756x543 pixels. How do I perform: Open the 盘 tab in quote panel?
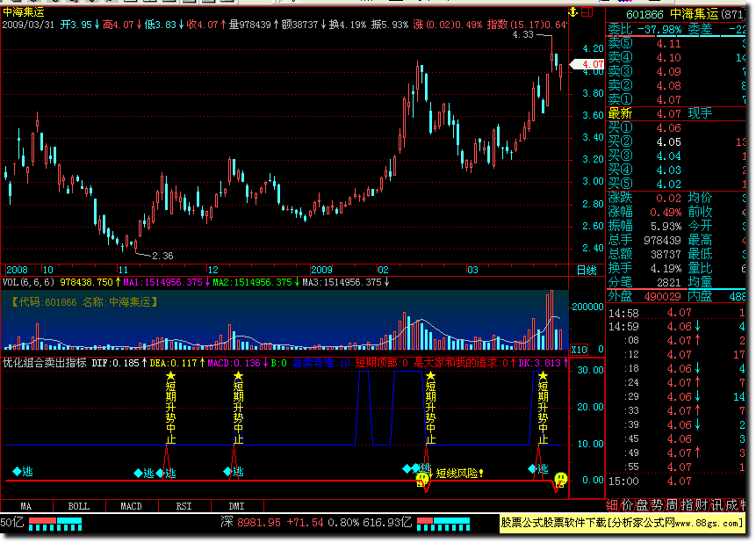[642, 505]
